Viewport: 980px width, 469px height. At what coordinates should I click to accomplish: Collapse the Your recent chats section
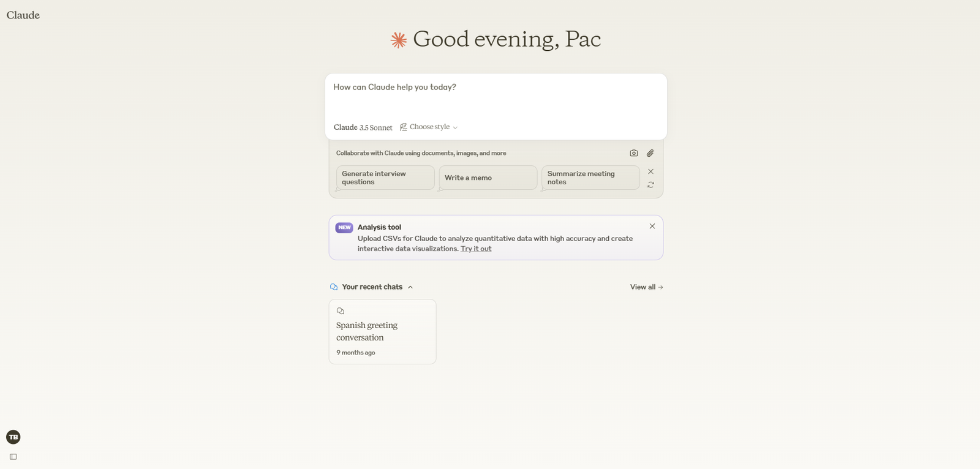pyautogui.click(x=410, y=287)
